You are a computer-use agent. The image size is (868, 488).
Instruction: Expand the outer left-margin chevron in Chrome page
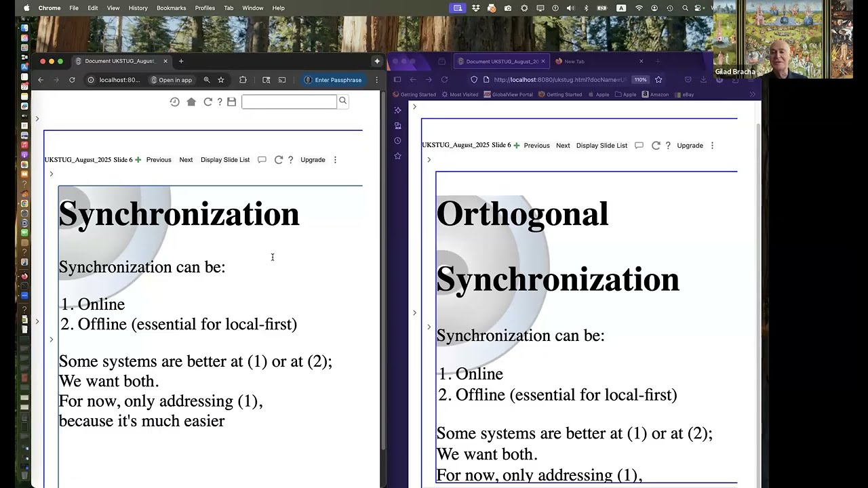tap(37, 321)
